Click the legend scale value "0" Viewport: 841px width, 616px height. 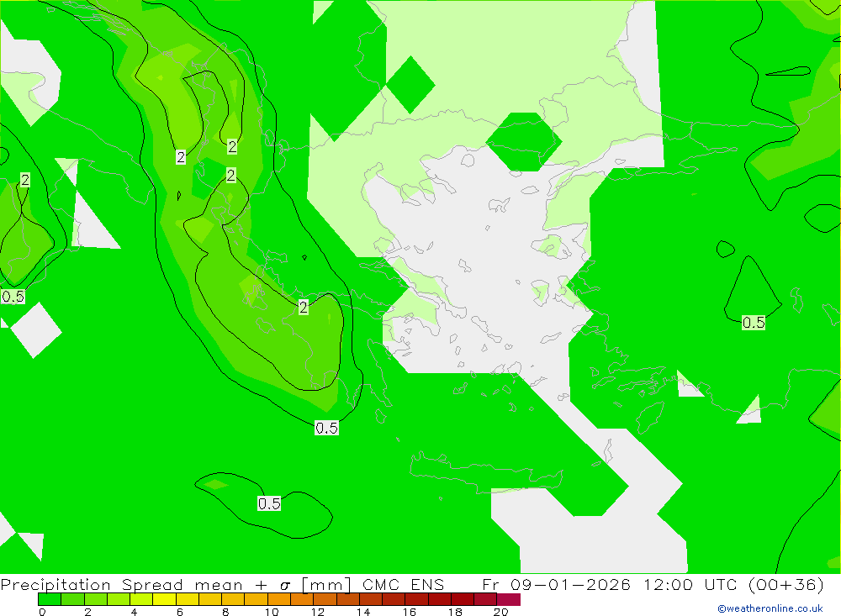(x=42, y=612)
